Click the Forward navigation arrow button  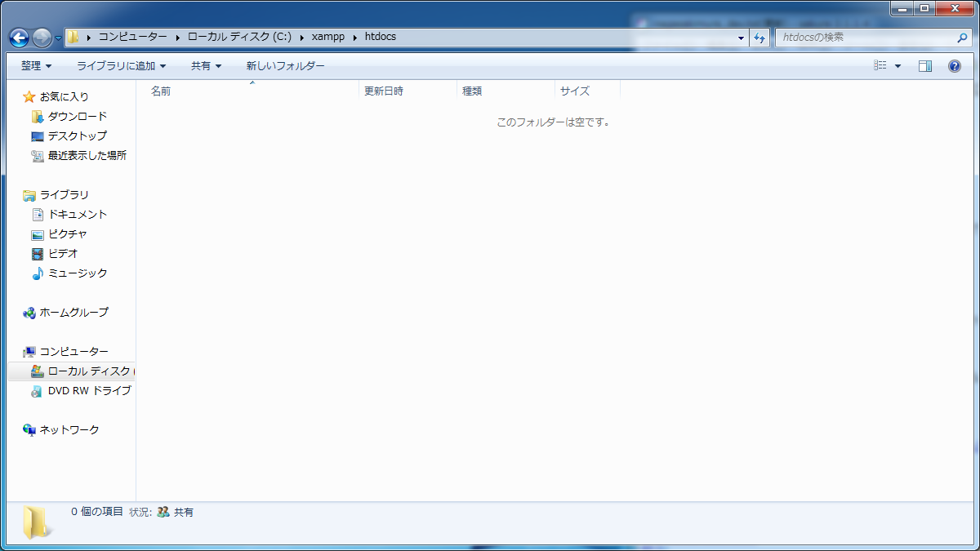click(x=42, y=38)
